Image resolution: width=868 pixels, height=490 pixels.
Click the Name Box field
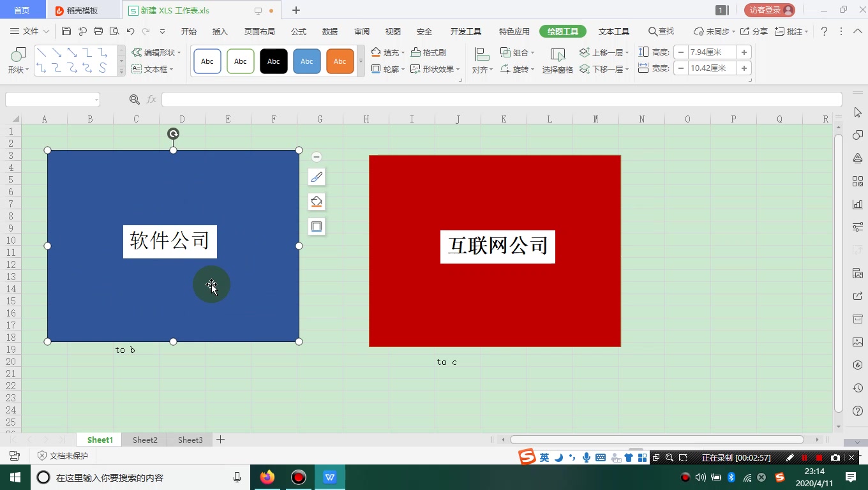point(52,100)
